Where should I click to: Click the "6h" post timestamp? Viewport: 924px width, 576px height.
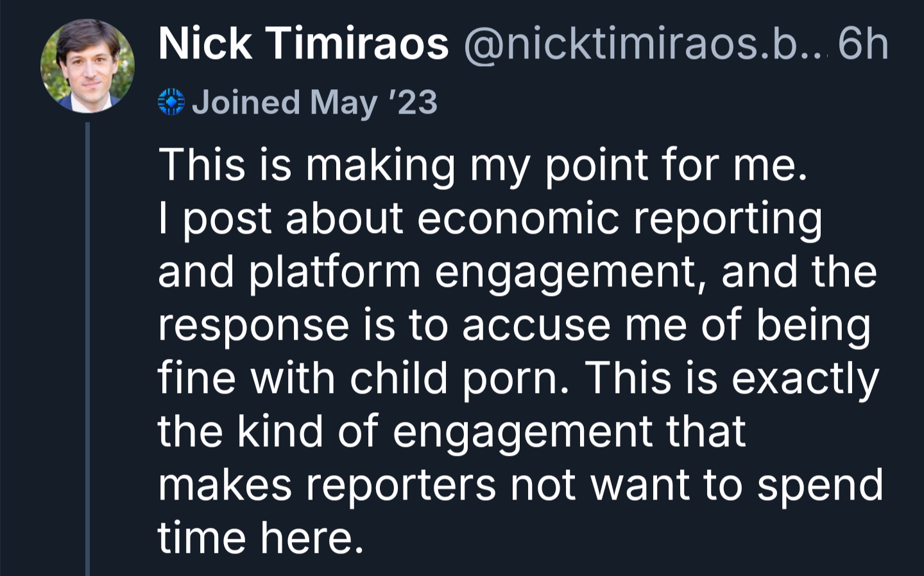tap(863, 44)
